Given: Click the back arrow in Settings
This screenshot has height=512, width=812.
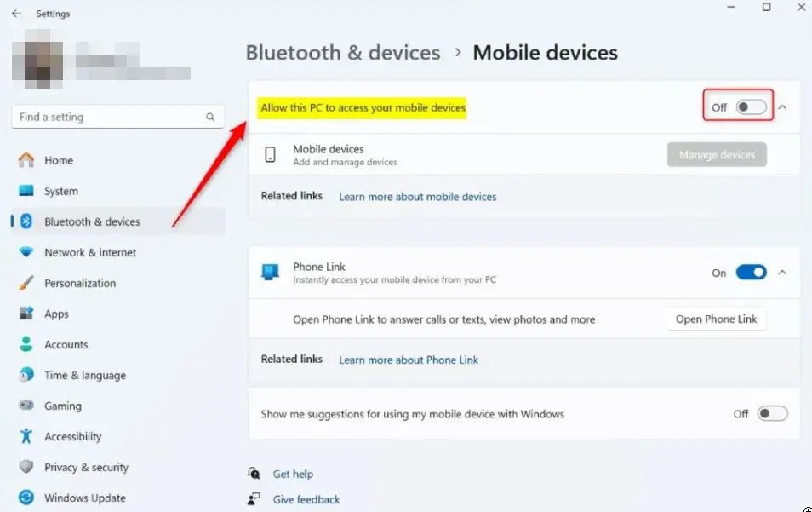Looking at the screenshot, I should click(x=15, y=14).
